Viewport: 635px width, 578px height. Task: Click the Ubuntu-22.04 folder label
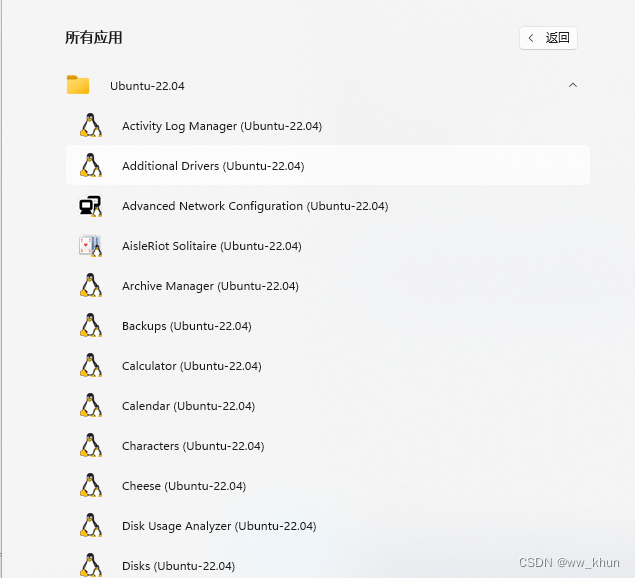[147, 86]
